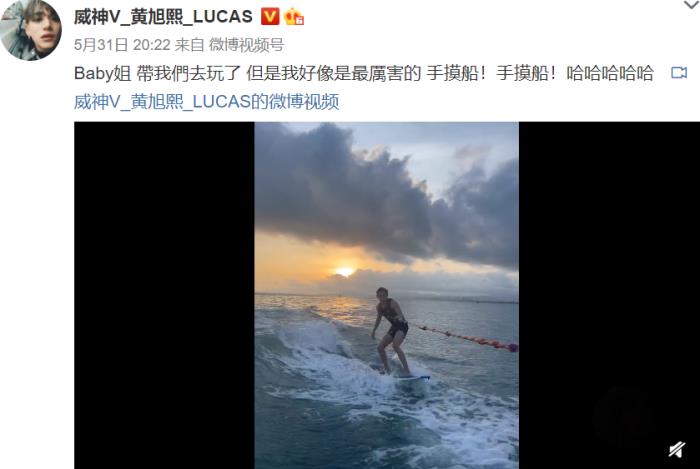Click the crown membership level icon

click(x=294, y=17)
